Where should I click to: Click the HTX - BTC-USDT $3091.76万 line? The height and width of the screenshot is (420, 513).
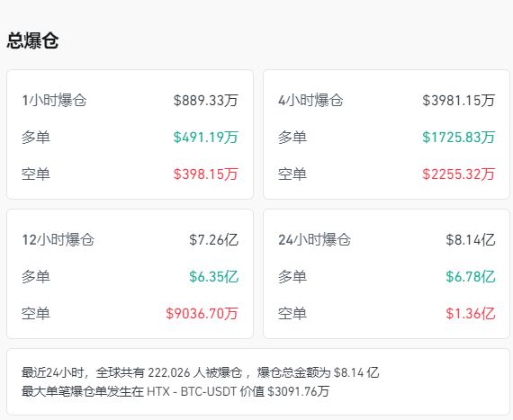point(175,391)
